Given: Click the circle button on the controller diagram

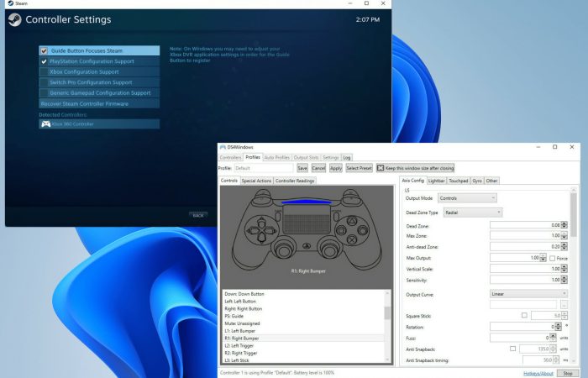Looking at the screenshot, I should pos(363,230).
